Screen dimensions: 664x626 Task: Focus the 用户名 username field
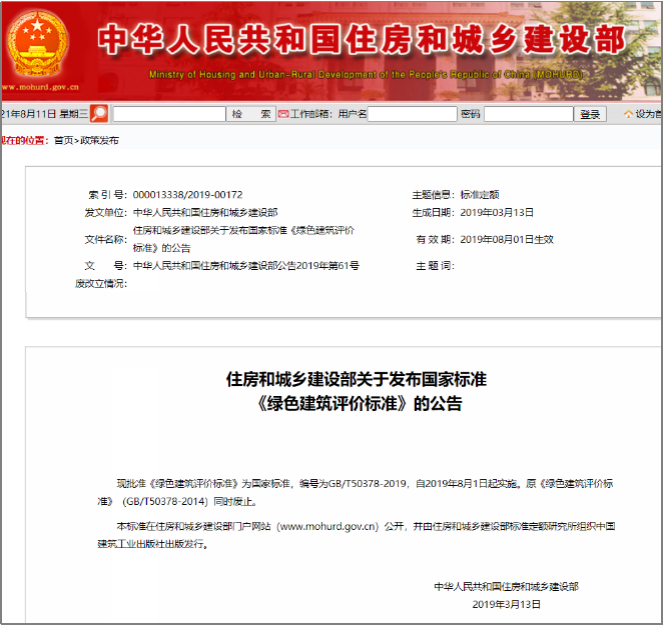[x=412, y=114]
